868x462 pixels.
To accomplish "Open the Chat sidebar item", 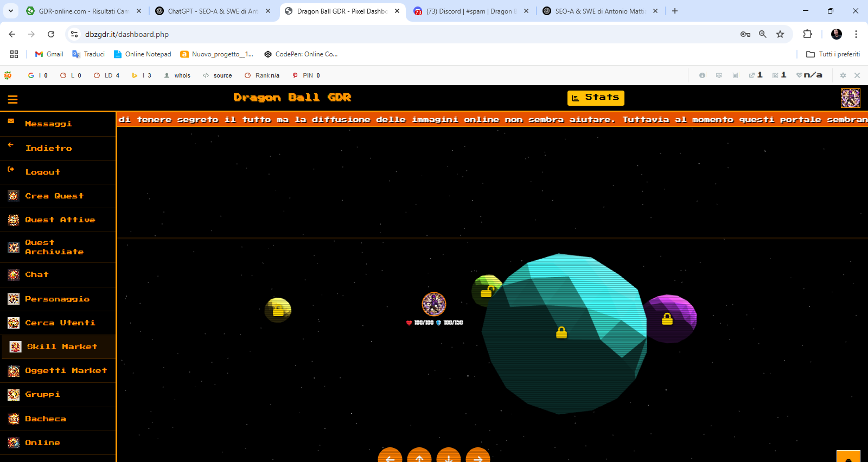I will pos(58,275).
